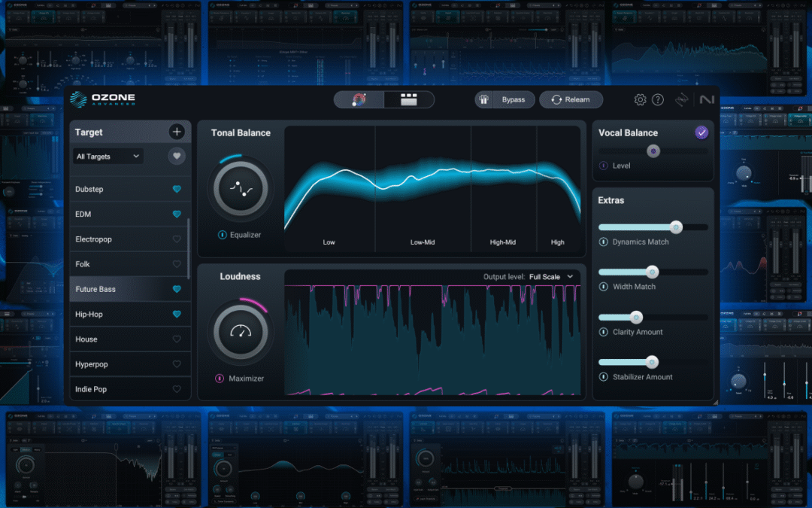The image size is (812, 508).
Task: Favorite the Electropop target
Action: pos(177,239)
